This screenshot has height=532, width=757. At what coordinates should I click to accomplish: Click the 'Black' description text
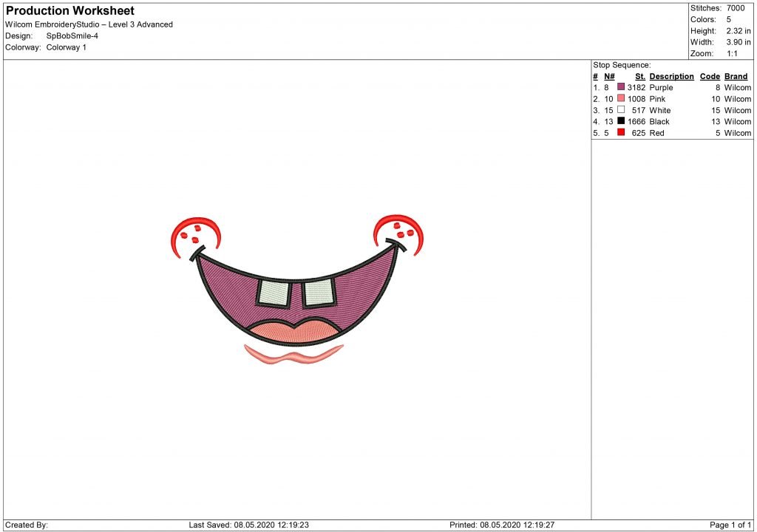[659, 122]
